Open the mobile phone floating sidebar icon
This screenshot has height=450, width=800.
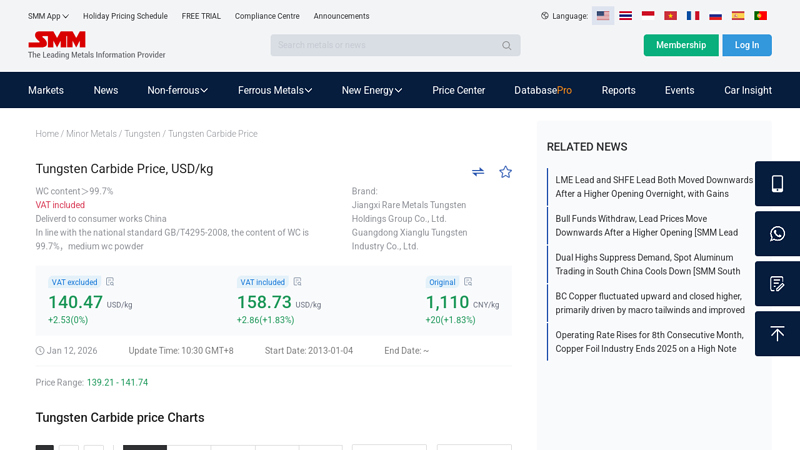tap(777, 184)
